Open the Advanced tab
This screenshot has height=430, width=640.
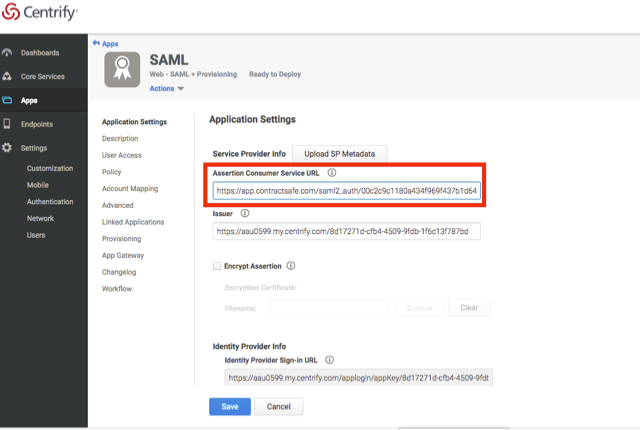[x=118, y=205]
